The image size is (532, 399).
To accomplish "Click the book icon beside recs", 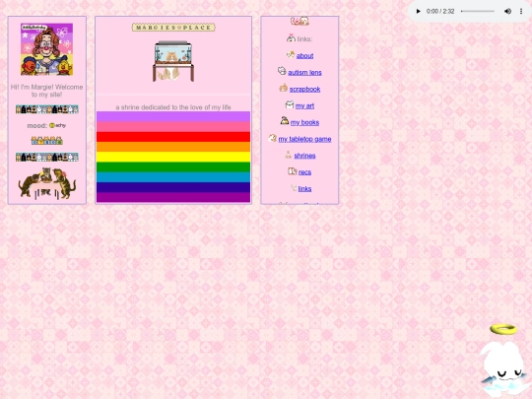I will 293,171.
